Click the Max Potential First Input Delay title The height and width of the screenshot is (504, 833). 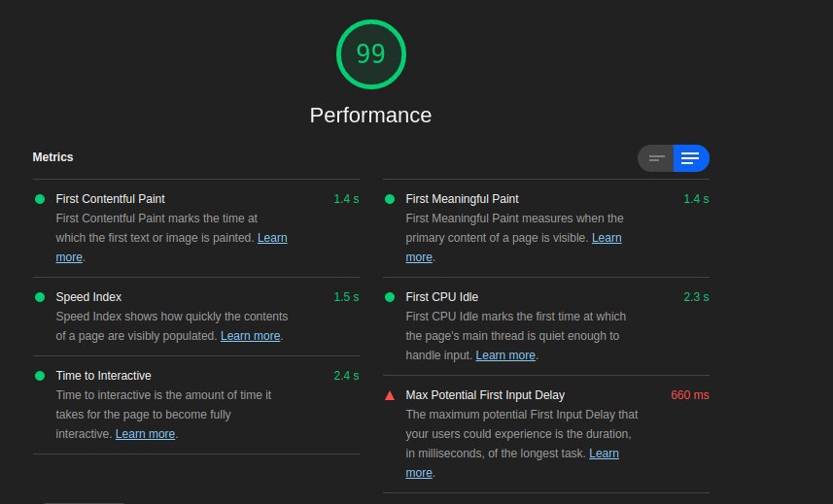point(485,395)
